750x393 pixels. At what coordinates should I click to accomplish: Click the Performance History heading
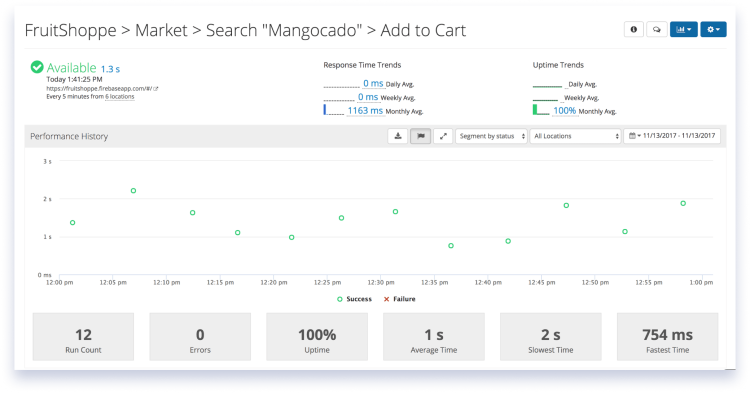point(69,136)
